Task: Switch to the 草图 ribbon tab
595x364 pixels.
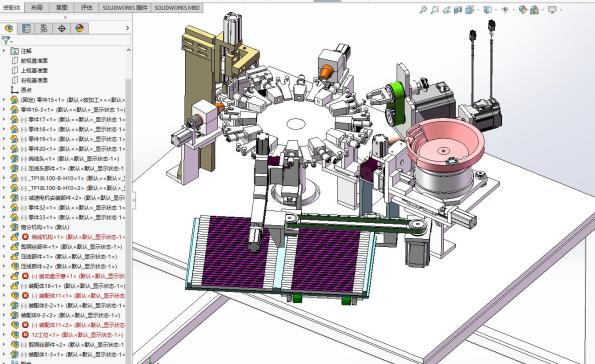Action: 61,7
